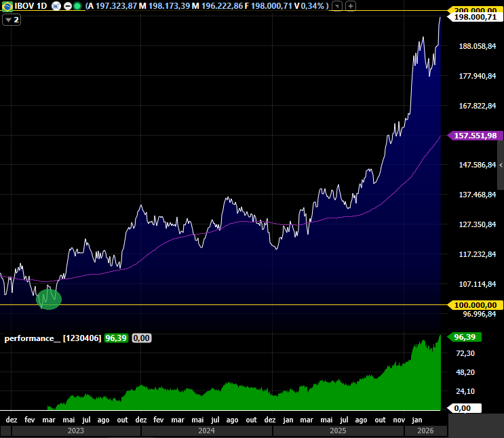504x438 pixels.
Task: Click the white 0,00 axis label
Action: click(465, 408)
